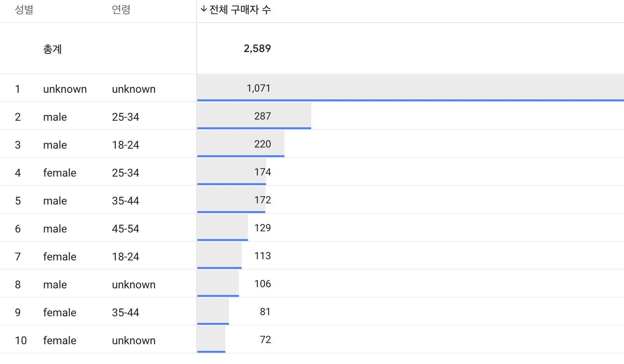Click row number 10 in the table

coord(21,340)
